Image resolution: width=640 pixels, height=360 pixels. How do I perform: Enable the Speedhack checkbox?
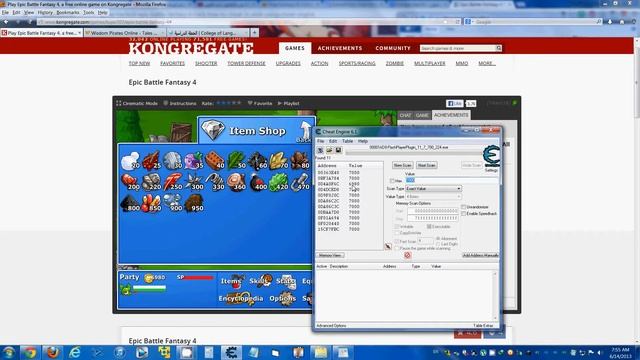coord(464,213)
